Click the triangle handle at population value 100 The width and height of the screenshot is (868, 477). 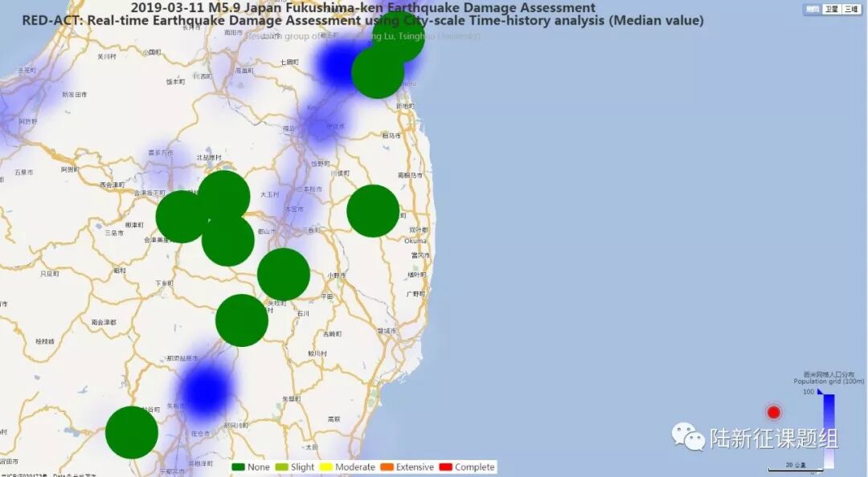click(x=820, y=392)
